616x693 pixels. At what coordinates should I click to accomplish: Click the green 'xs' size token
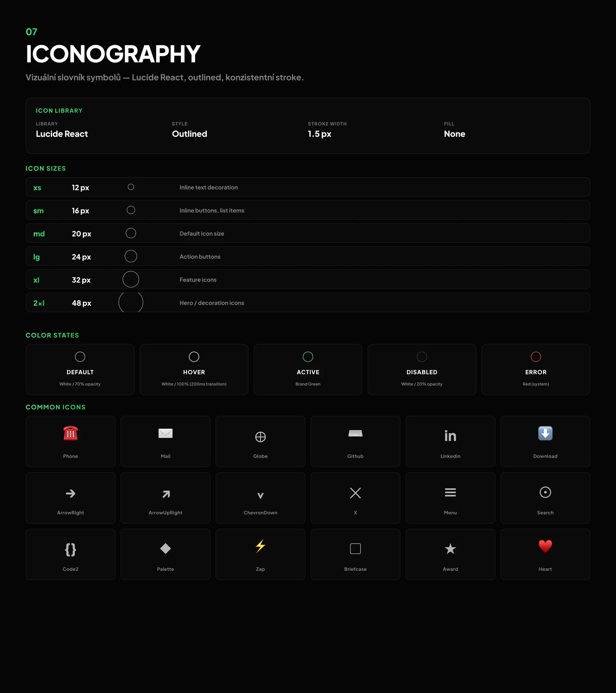[37, 188]
